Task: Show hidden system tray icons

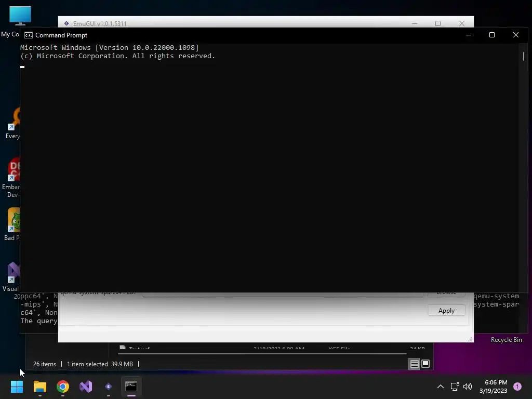Action: pos(441,387)
